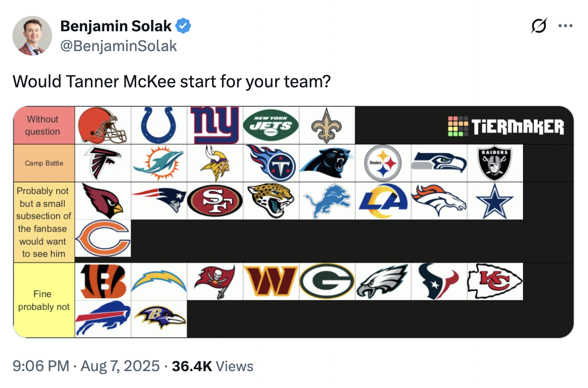Viewport: 588px width, 388px height.
Task: Click the red 'Without question' tier label
Action: 44,126
